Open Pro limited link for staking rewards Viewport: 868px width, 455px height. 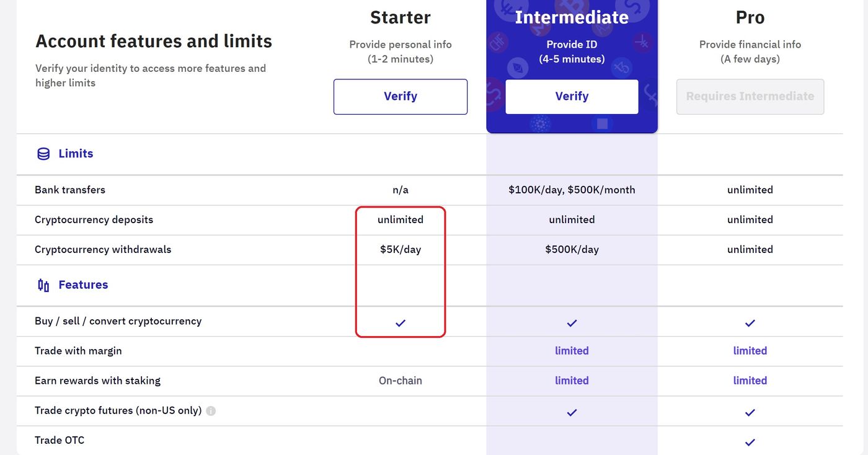point(750,381)
